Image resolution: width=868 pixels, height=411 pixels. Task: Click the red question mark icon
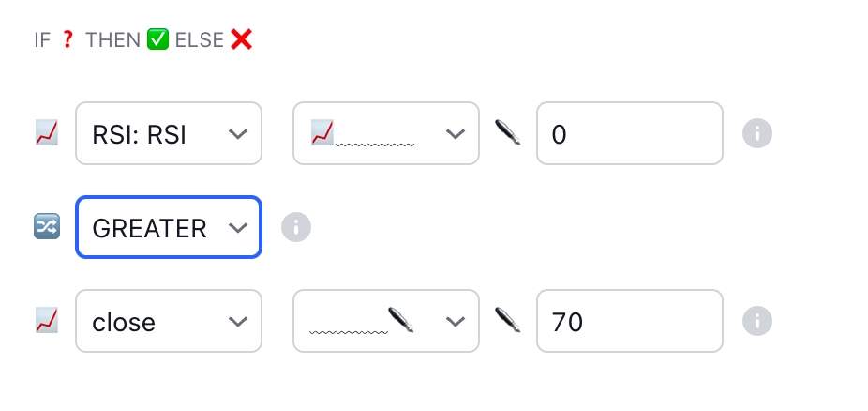[x=67, y=40]
